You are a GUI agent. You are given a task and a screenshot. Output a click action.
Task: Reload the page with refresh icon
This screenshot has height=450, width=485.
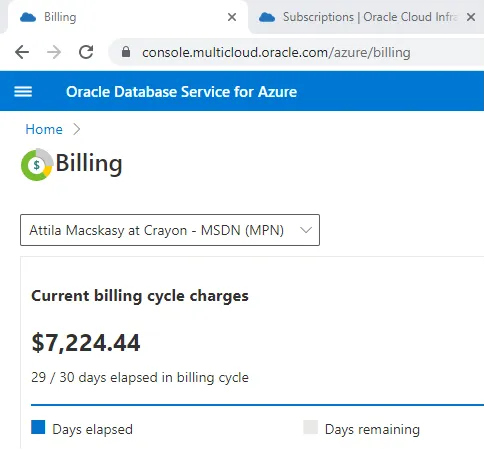pos(86,52)
